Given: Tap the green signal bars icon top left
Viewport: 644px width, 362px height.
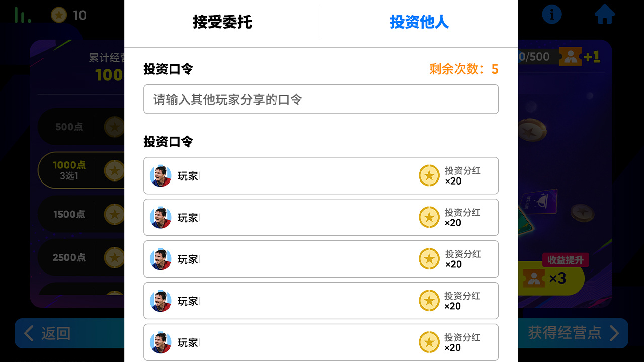Looking at the screenshot, I should click(x=21, y=14).
